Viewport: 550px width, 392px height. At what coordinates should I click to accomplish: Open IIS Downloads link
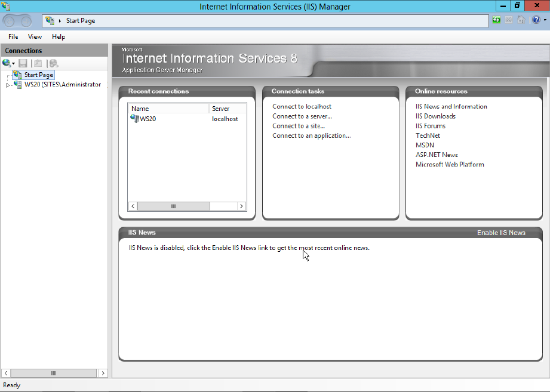[x=435, y=116]
